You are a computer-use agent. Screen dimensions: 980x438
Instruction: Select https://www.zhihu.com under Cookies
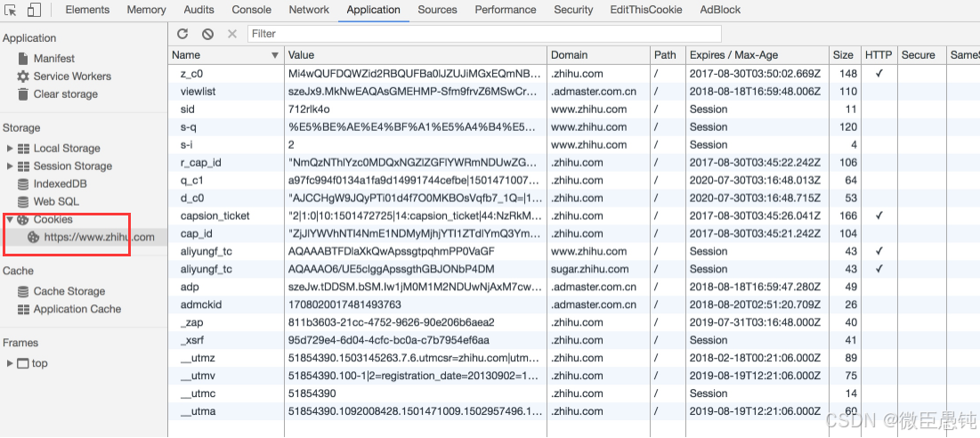pyautogui.click(x=99, y=238)
